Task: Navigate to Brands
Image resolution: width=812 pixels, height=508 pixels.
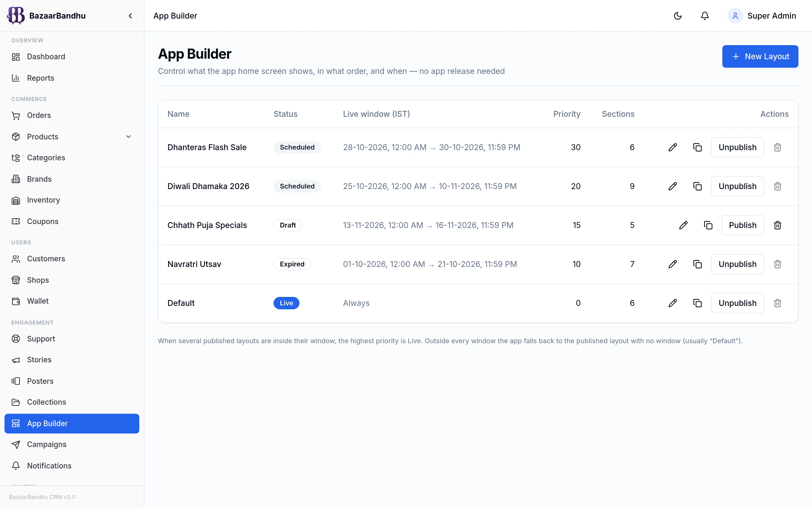Action: click(x=72, y=179)
